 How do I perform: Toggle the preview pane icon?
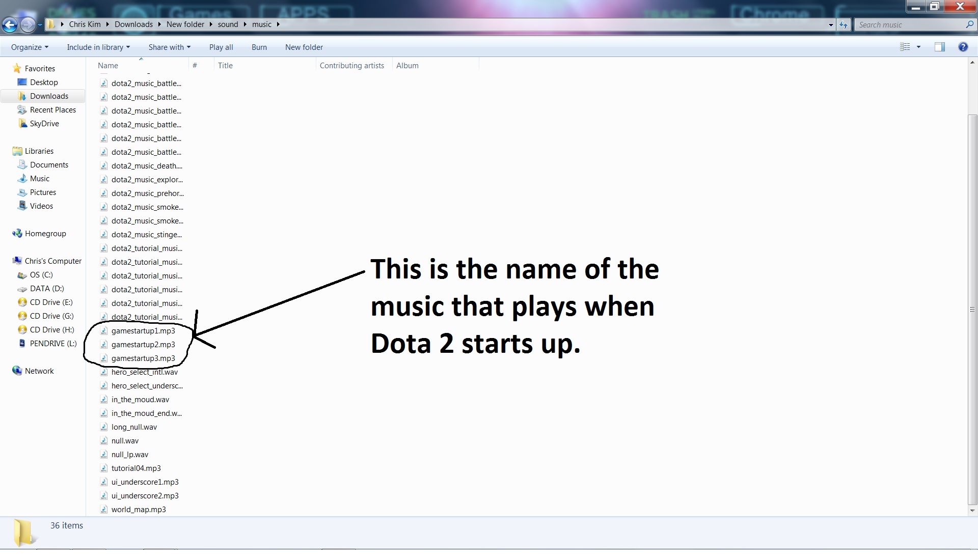[939, 47]
